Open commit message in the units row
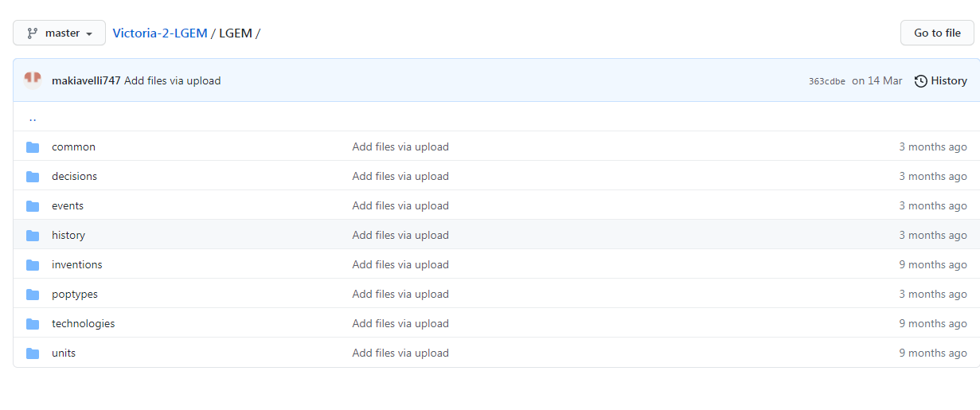This screenshot has height=410, width=980. (400, 353)
